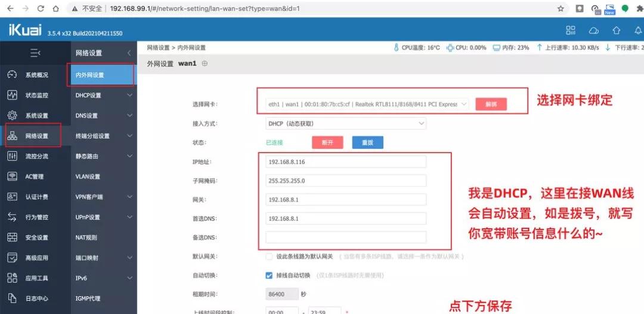Click into the IP地址 field
This screenshot has width=644, height=314.
click(346, 161)
